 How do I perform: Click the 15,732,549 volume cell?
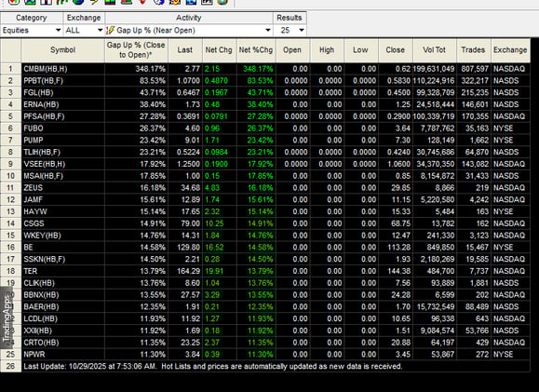click(435, 306)
